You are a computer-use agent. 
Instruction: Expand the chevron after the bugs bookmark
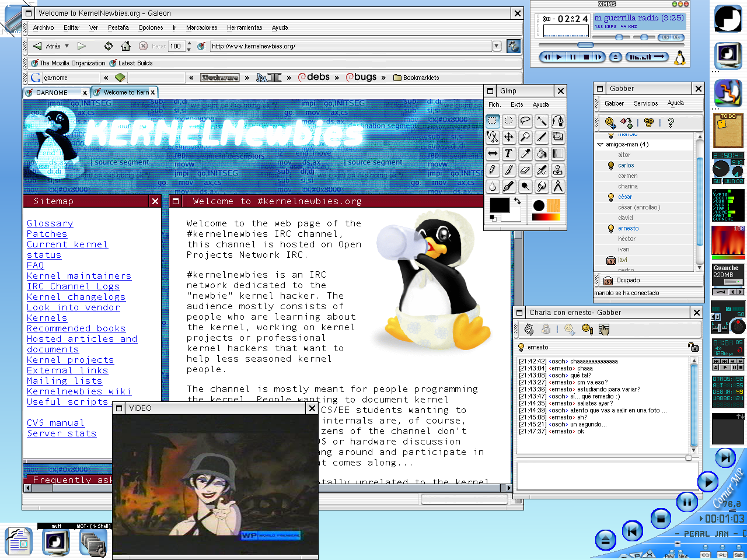click(383, 78)
